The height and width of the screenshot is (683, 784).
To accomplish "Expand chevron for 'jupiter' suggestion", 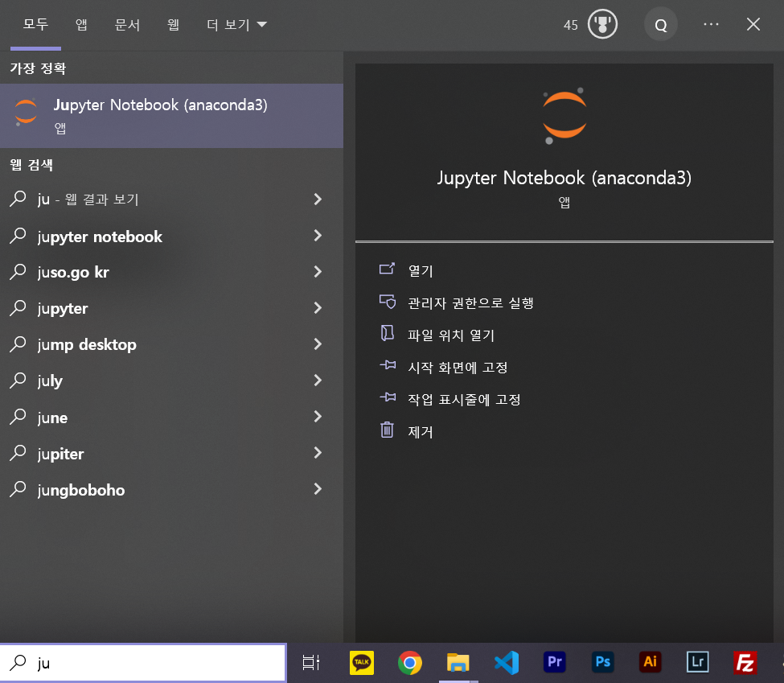I will [x=318, y=453].
